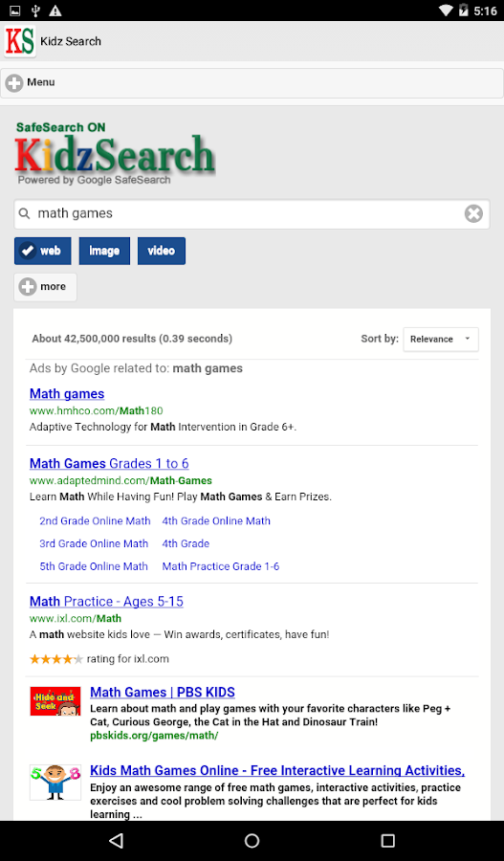Open the Math games hmhco ad link
The height and width of the screenshot is (861, 504).
coord(67,394)
